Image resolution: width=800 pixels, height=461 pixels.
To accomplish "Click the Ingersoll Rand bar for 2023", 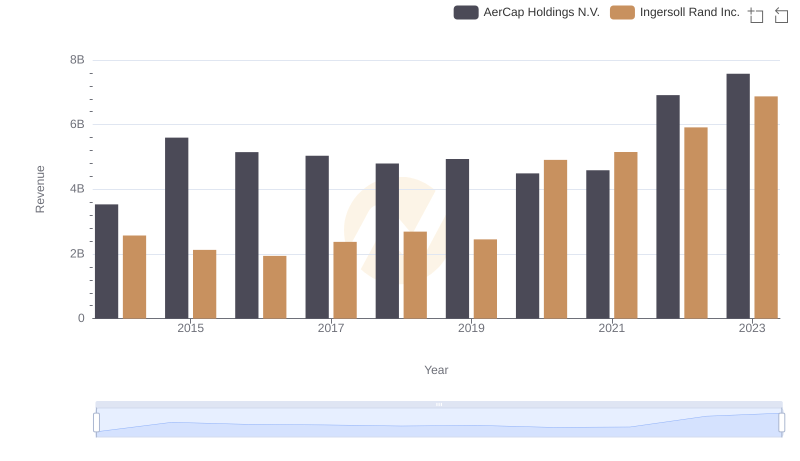I will coord(766,208).
